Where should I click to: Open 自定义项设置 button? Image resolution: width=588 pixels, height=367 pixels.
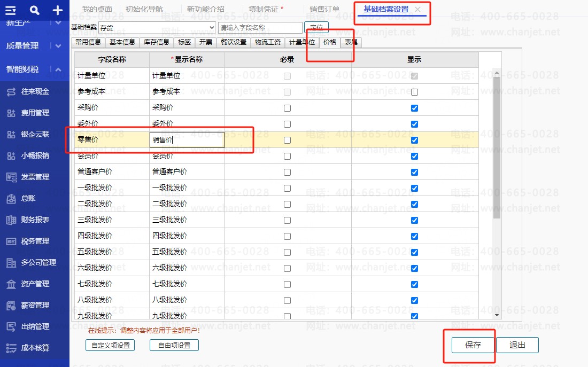click(110, 345)
